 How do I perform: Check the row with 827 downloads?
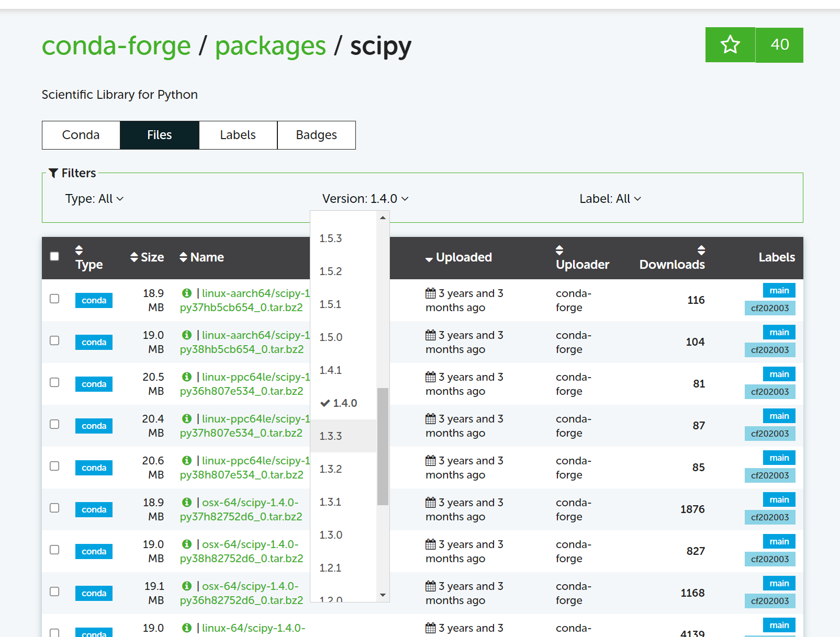[x=54, y=550]
